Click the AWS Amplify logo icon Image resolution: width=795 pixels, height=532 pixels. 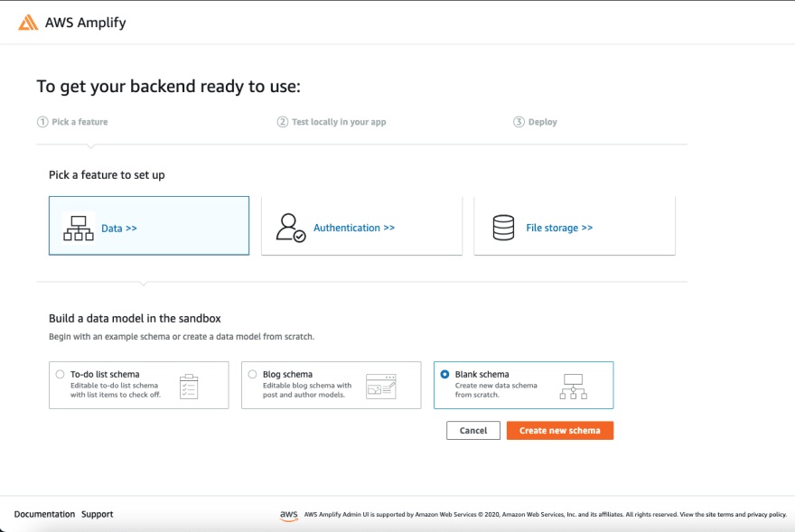coord(28,23)
